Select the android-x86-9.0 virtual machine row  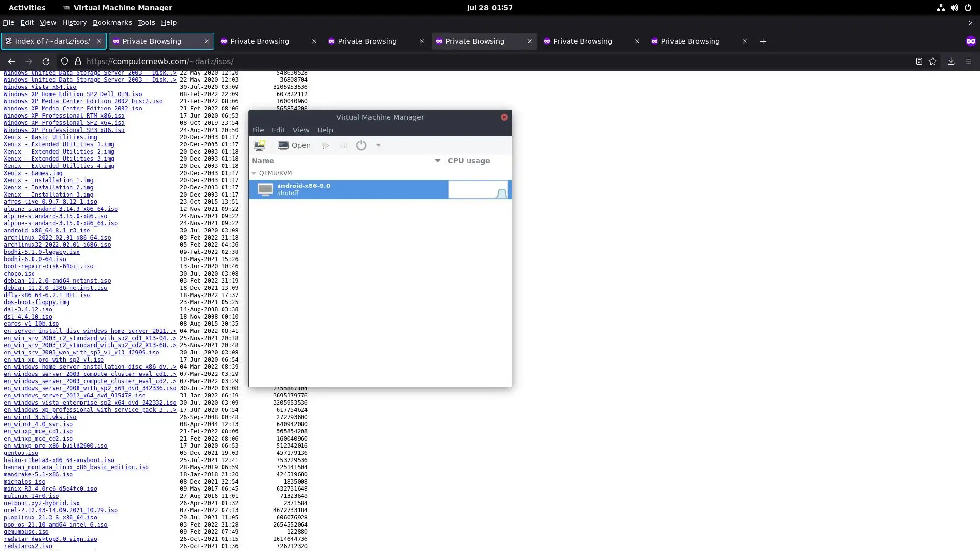click(x=348, y=189)
